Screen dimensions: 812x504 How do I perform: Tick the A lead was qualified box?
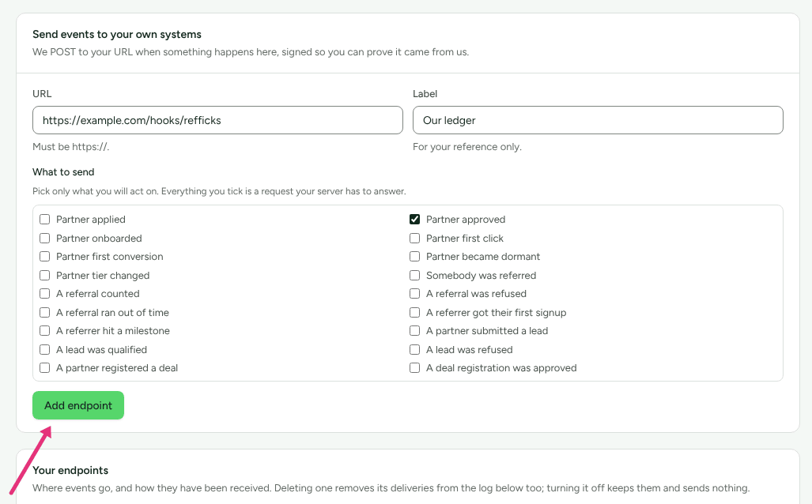pos(45,350)
